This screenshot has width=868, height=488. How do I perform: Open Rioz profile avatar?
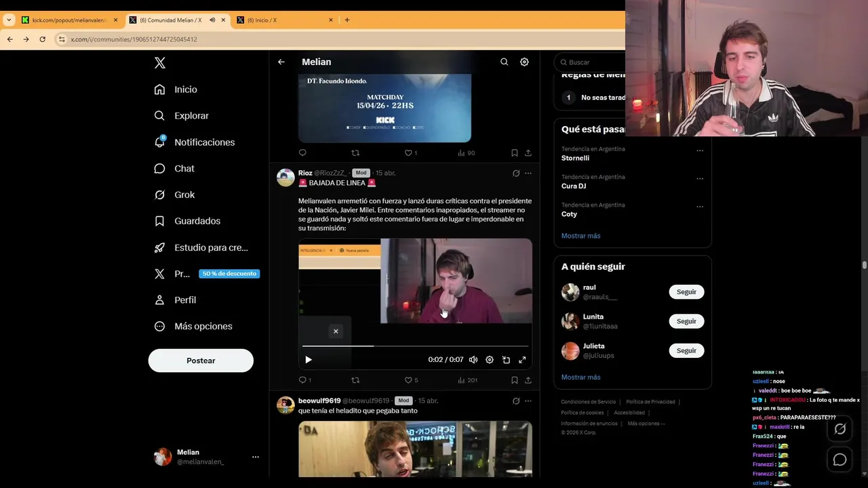[285, 178]
